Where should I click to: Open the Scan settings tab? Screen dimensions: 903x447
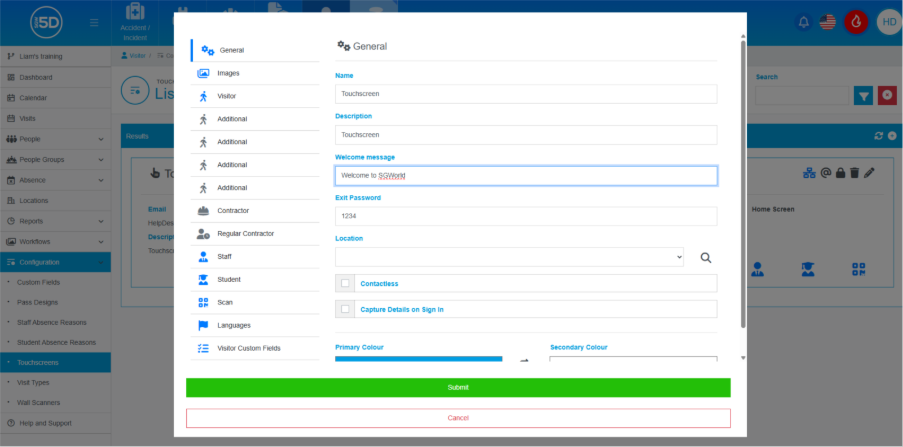click(x=255, y=302)
